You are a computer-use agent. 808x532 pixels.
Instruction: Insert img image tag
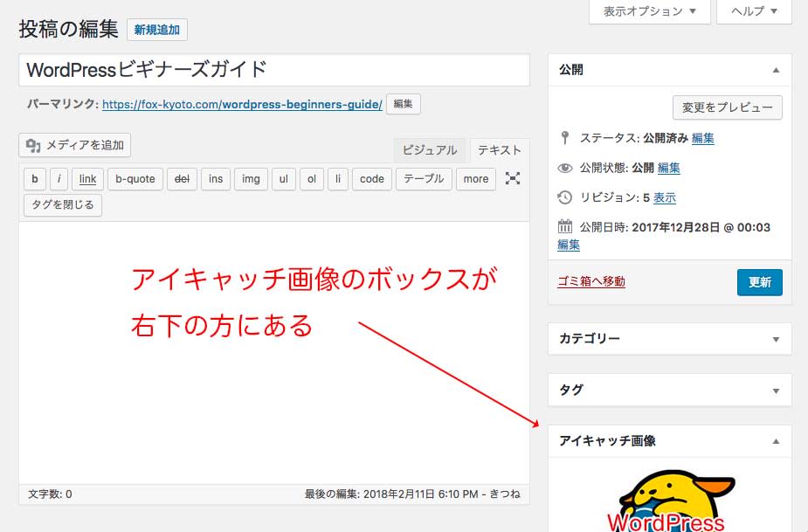click(x=251, y=179)
